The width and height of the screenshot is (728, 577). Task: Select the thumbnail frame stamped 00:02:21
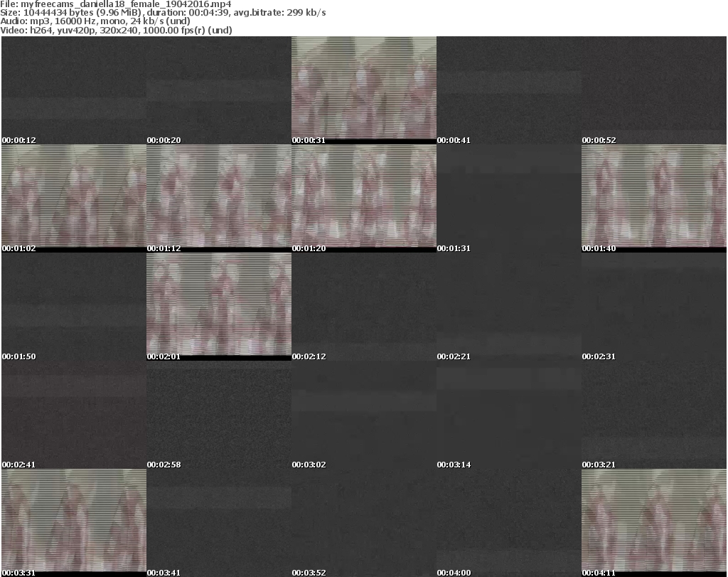click(509, 307)
